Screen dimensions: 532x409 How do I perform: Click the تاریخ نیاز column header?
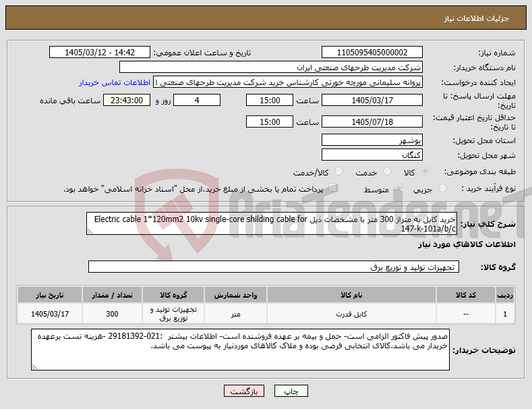click(49, 295)
